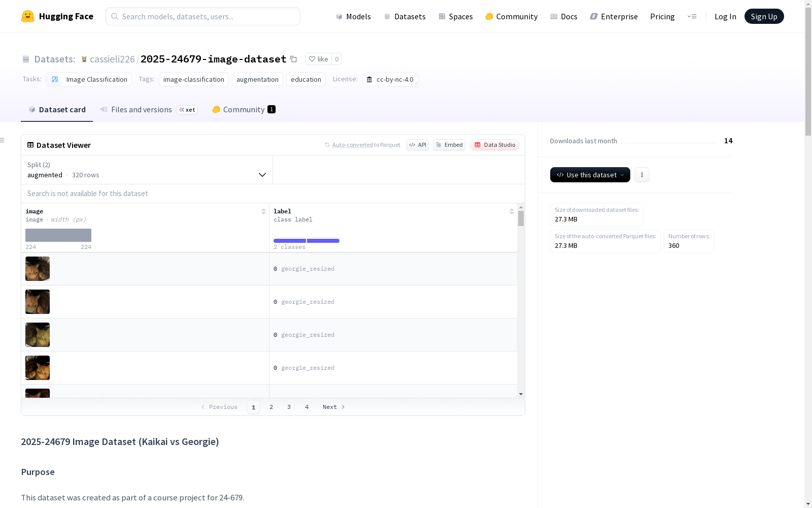Click the image width histogram bar
Viewport: 812px width, 508px height.
coord(58,235)
